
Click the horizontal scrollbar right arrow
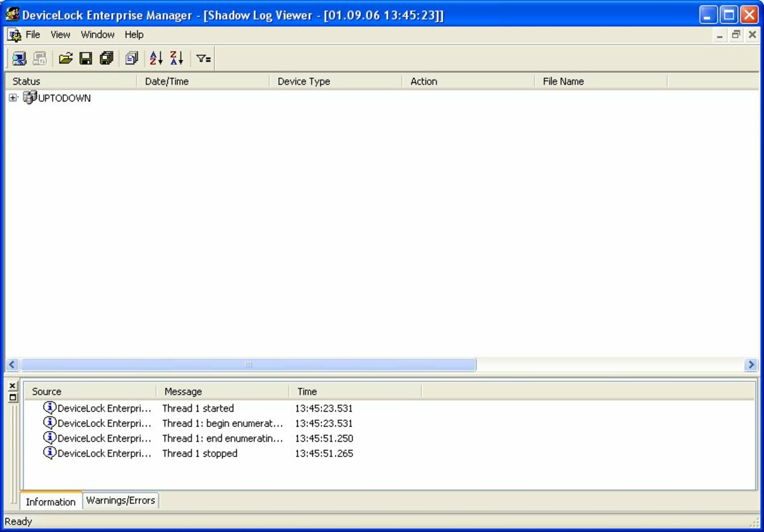click(x=751, y=364)
